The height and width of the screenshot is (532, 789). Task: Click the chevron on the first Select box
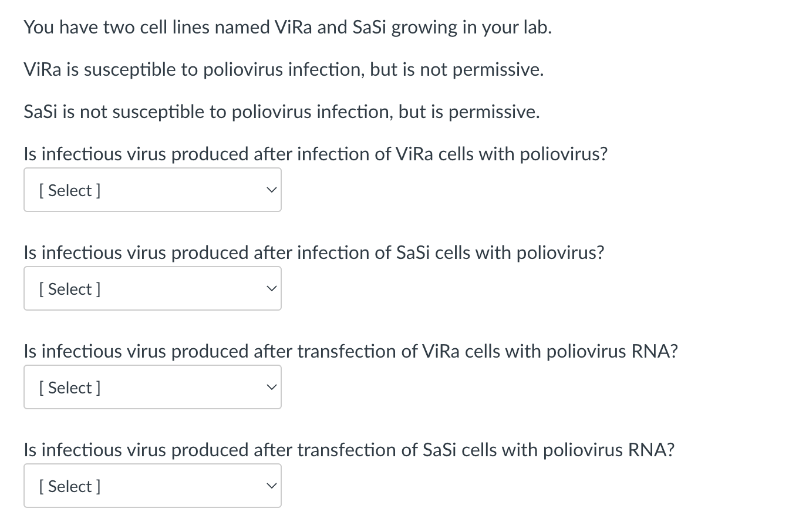coord(271,189)
